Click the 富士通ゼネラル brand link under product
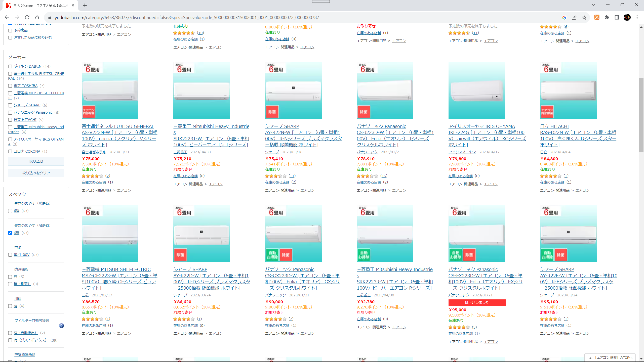 (94, 152)
